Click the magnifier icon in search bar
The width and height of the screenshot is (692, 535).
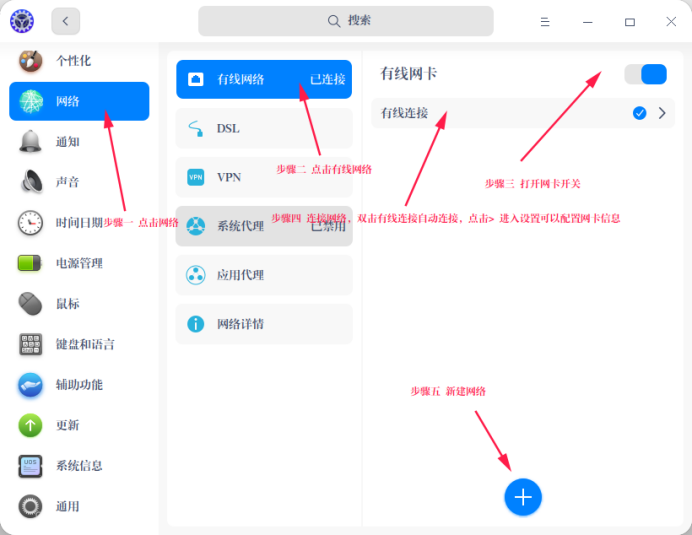[334, 21]
